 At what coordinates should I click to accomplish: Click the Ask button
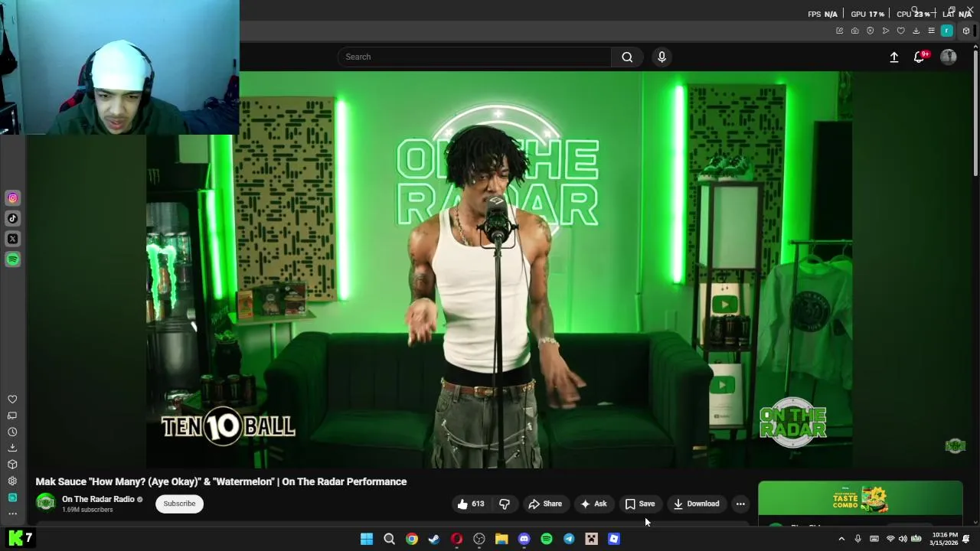(x=593, y=504)
